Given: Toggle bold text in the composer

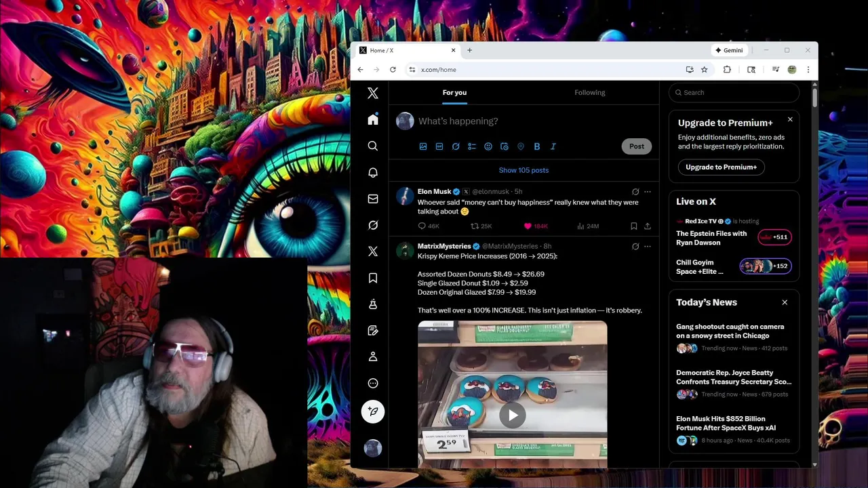Looking at the screenshot, I should coord(537,146).
